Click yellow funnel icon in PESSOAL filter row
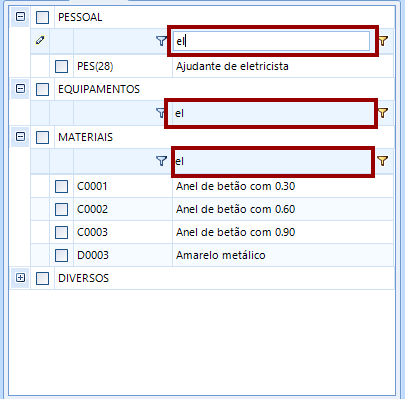405x399 pixels. coord(383,41)
